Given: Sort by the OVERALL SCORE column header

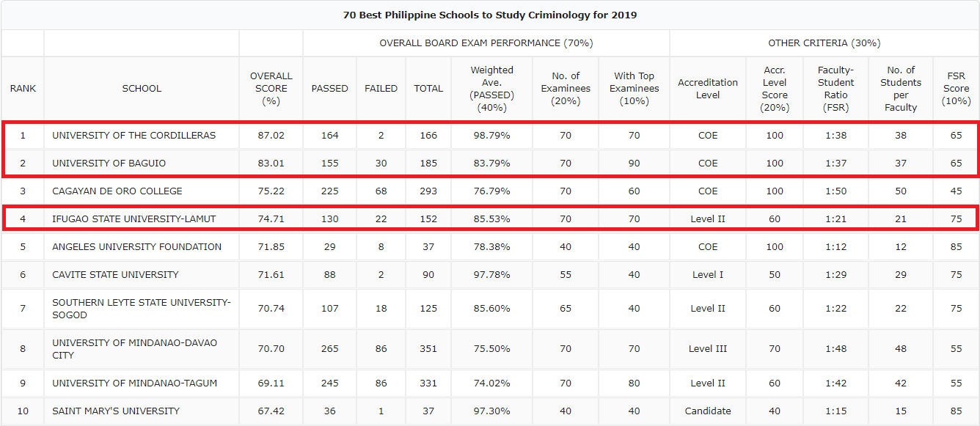Looking at the screenshot, I should point(271,88).
